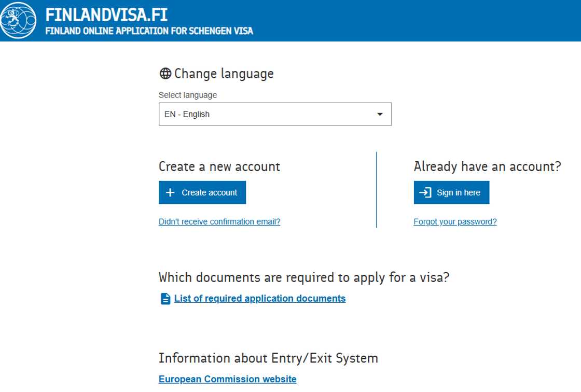Click the Schengen visa subtitle in the banner
This screenshot has height=392, width=581.
[x=149, y=31]
